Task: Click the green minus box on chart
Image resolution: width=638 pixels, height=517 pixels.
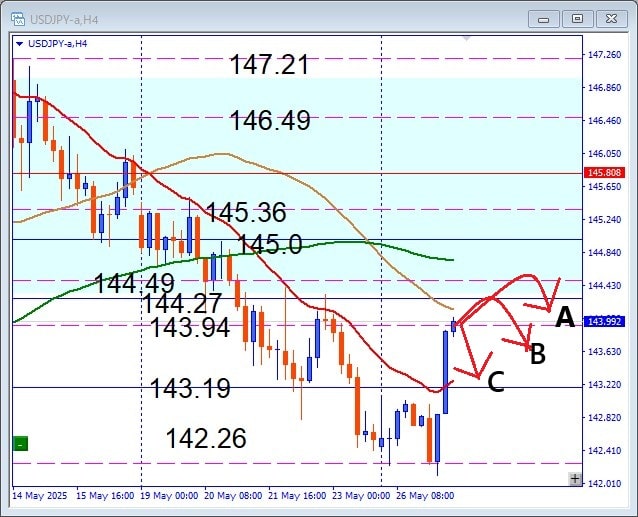Action: click(x=20, y=443)
